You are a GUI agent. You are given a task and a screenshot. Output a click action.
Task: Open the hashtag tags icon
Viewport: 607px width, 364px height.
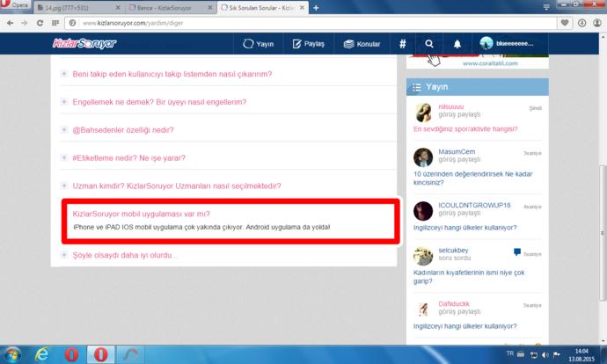403,44
